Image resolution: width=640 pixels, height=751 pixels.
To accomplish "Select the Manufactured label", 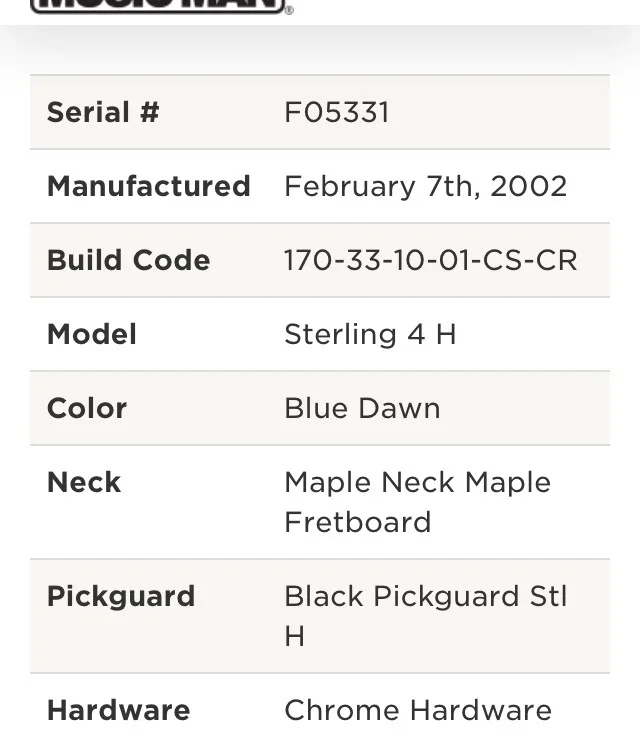I will [149, 186].
